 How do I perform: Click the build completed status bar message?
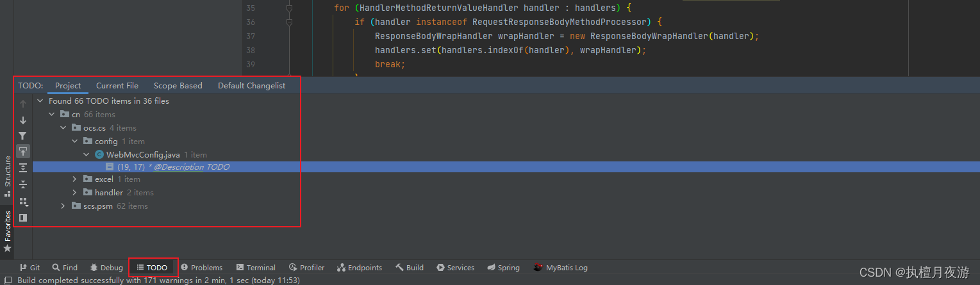click(x=158, y=281)
